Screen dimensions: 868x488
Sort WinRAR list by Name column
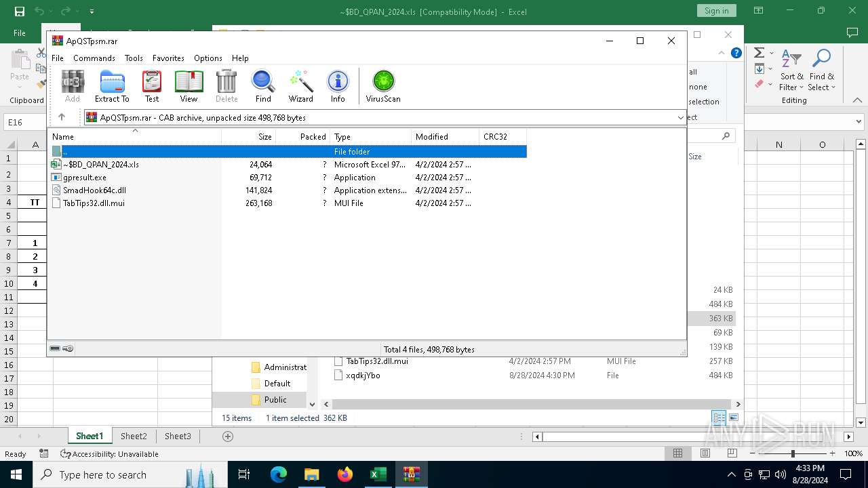tap(134, 136)
